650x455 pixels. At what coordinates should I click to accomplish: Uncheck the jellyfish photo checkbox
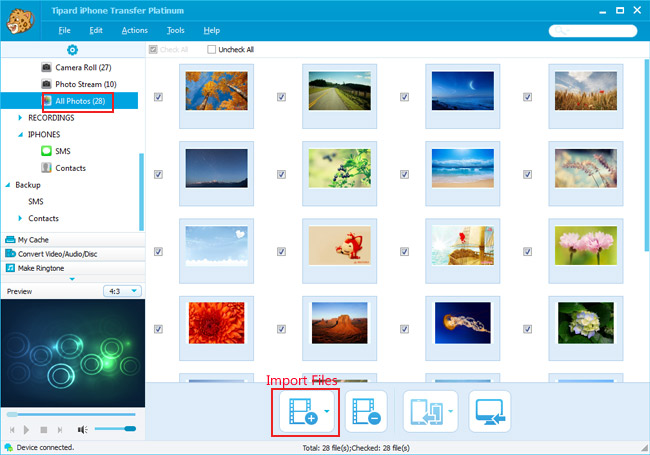tap(405, 329)
